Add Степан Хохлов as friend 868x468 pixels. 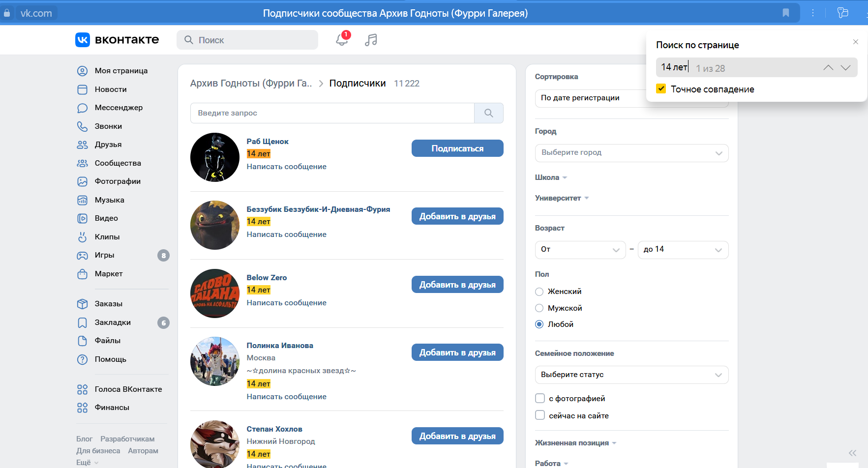coord(457,436)
